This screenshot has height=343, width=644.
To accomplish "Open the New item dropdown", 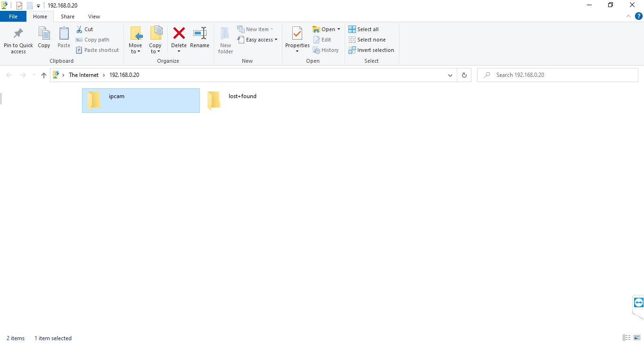I will point(256,29).
